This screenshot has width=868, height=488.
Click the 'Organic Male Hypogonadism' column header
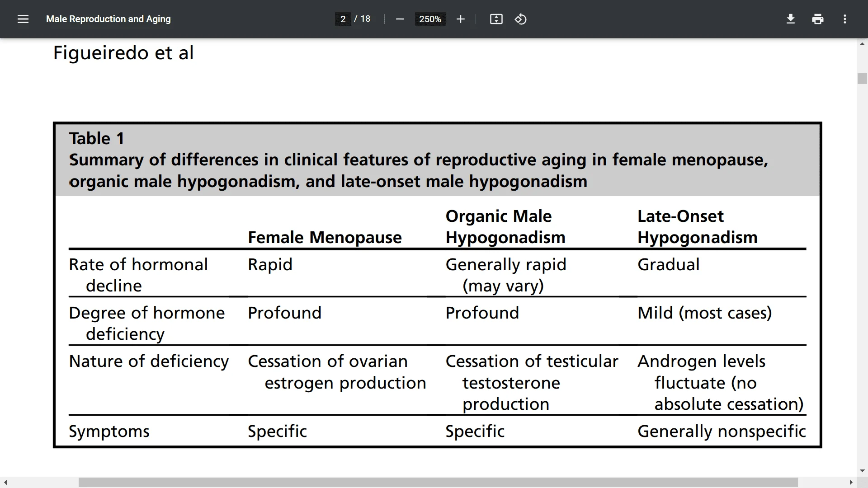[505, 227]
